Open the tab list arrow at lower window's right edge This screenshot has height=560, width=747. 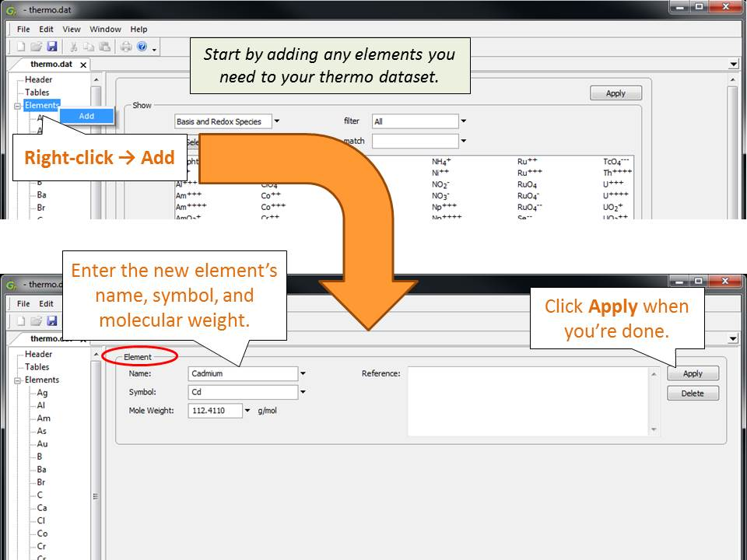click(x=733, y=338)
